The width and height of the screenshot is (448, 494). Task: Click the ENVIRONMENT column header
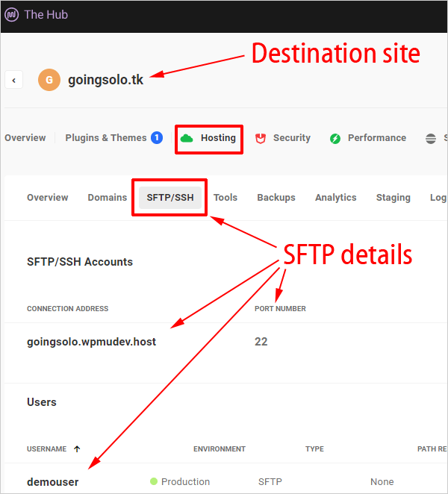click(x=220, y=449)
